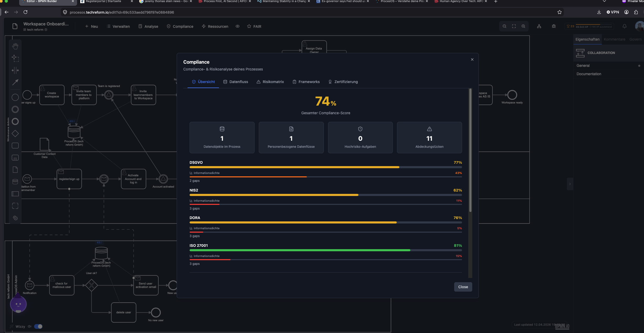This screenshot has width=644, height=333.
Task: Open the browser tab list dropdown
Action: tap(604, 2)
